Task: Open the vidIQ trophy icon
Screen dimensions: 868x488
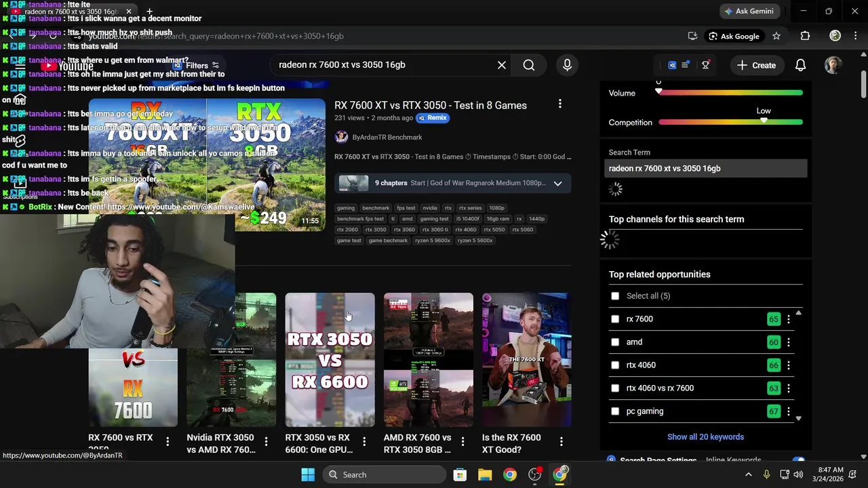Action: (706, 65)
